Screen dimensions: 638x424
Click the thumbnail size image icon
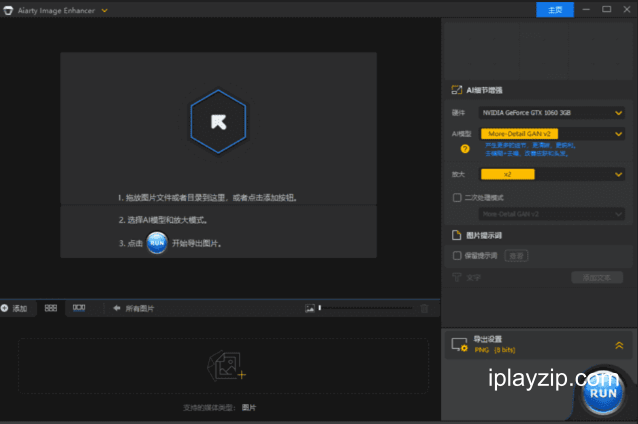[310, 308]
